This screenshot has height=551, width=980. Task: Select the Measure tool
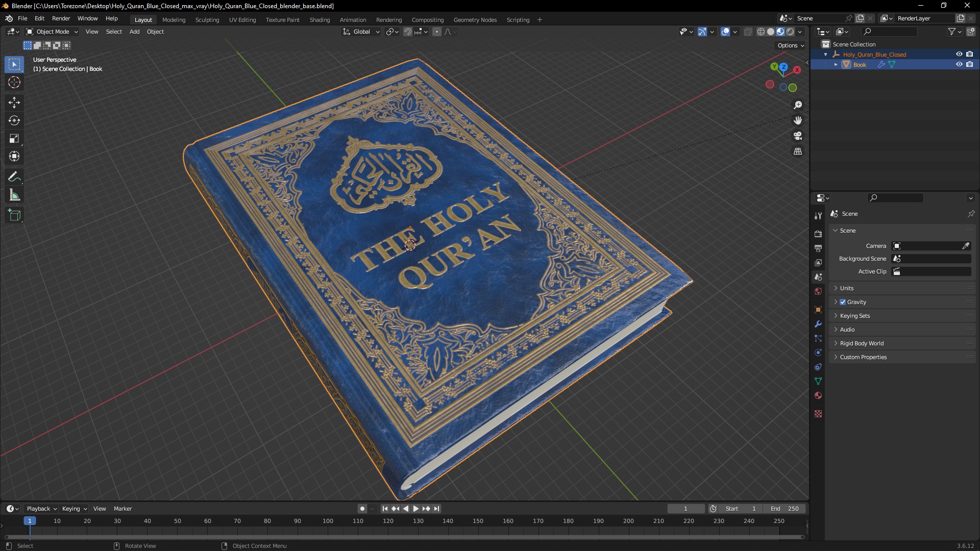tap(14, 195)
